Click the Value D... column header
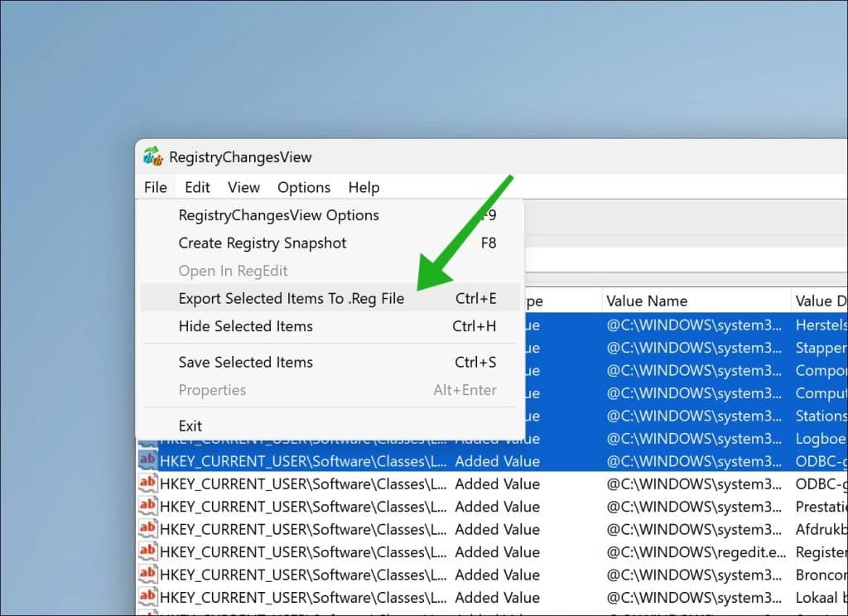 pos(819,301)
